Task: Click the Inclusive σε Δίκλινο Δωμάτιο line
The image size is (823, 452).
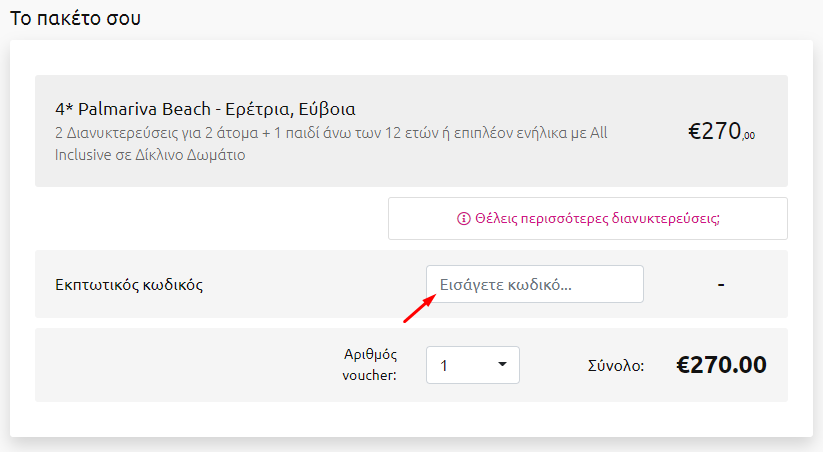Action: 150,155
